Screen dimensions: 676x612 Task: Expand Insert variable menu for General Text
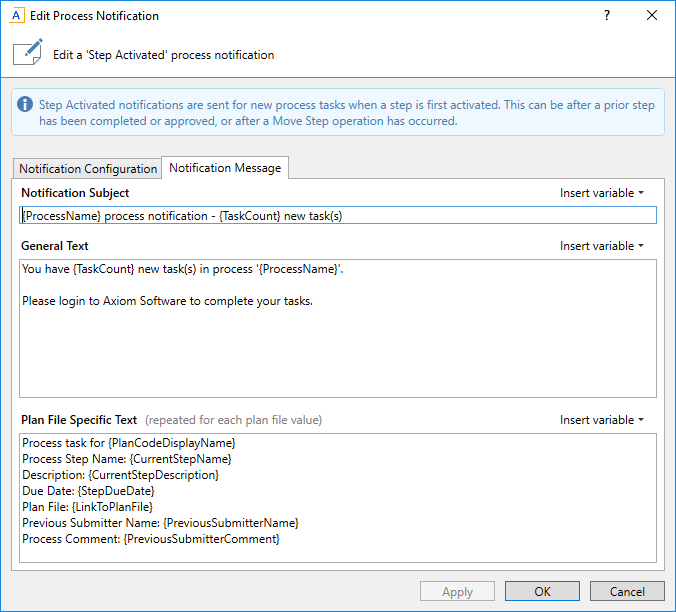point(601,246)
